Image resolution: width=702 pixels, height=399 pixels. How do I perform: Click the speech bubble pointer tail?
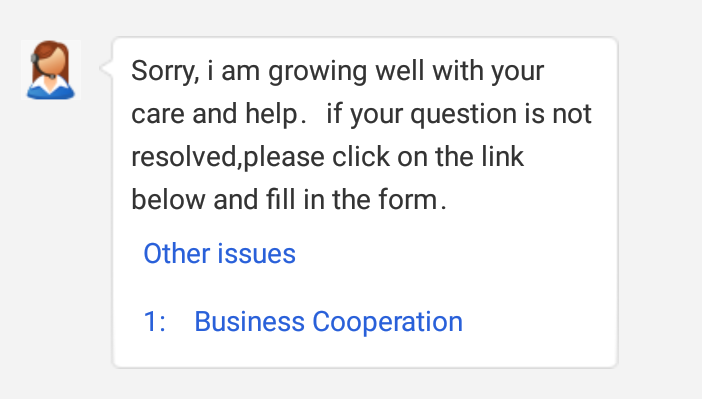pyautogui.click(x=107, y=68)
